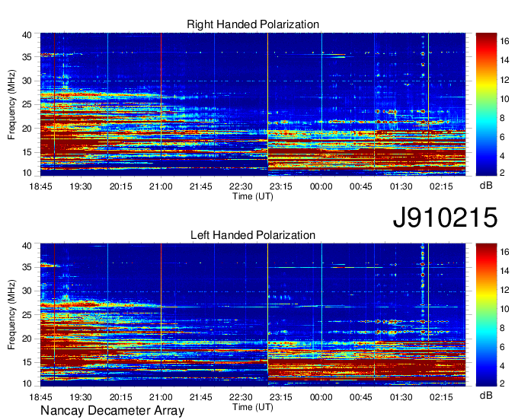The height and width of the screenshot is (420, 518).
Task: Click 20:15 tick under Left Handed plot
Action: 120,397
